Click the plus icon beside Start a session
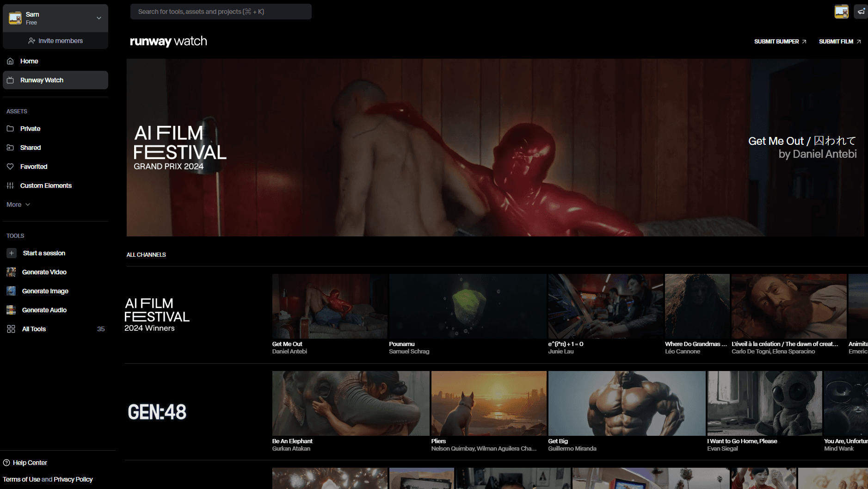The height and width of the screenshot is (489, 868). 12,253
